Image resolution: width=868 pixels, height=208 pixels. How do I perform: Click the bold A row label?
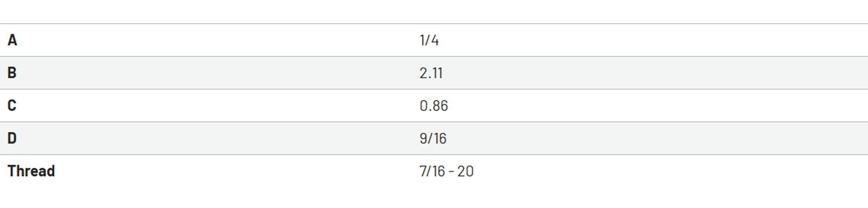[12, 40]
